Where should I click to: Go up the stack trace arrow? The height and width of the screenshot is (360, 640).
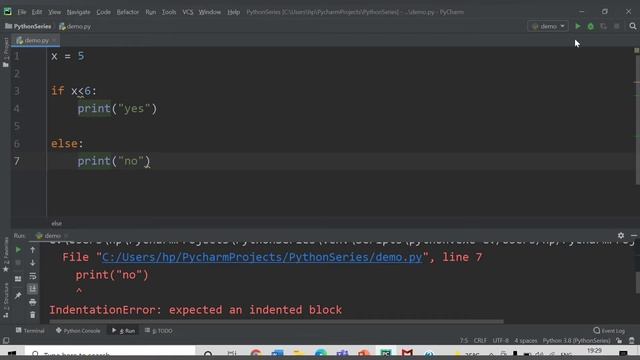click(x=33, y=249)
